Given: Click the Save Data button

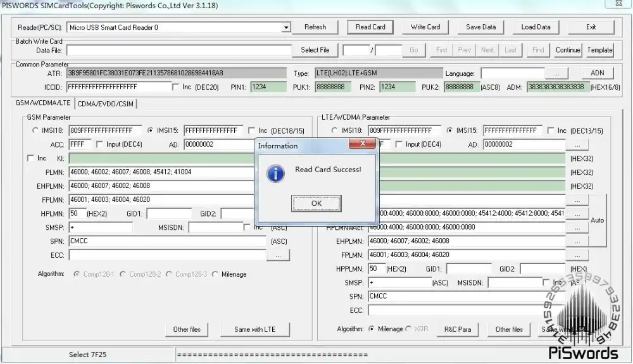Looking at the screenshot, I should coord(480,27).
